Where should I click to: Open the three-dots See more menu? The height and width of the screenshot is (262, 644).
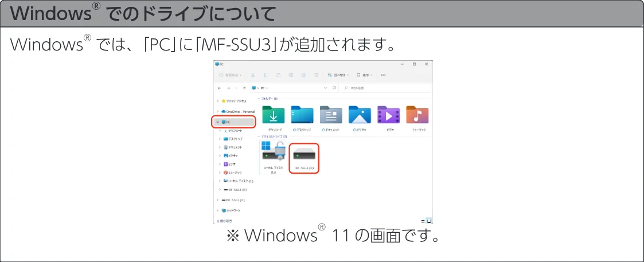pos(383,75)
